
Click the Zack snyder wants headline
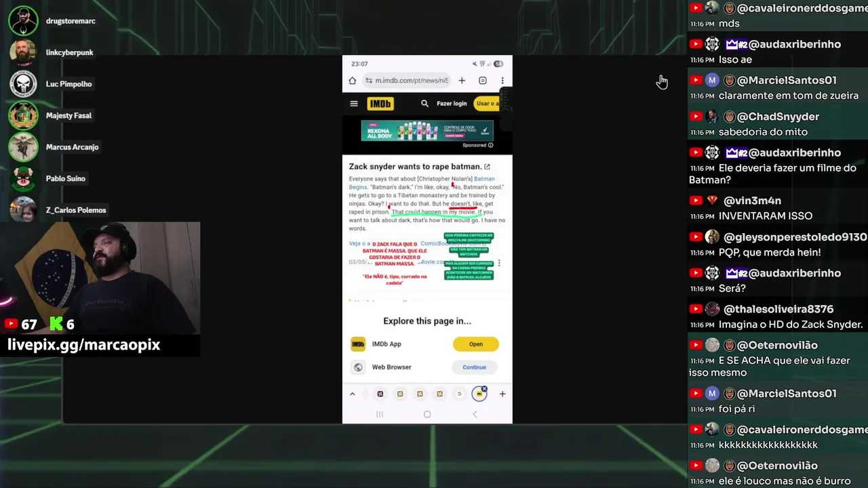[x=415, y=167]
